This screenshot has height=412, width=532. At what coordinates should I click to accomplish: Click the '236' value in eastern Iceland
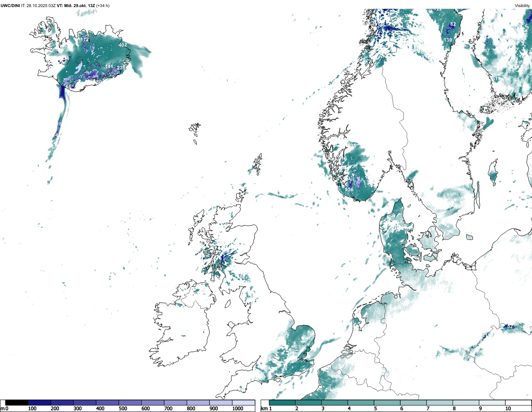click(121, 68)
